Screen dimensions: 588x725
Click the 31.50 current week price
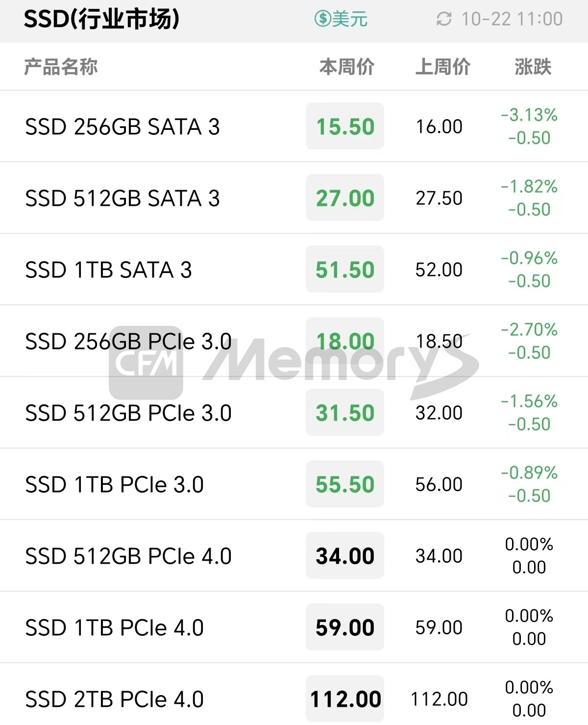[345, 412]
